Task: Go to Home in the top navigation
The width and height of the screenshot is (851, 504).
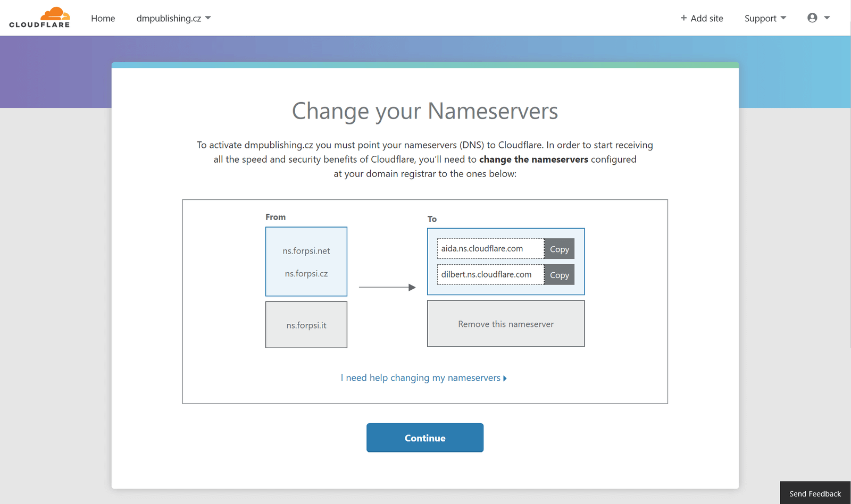Action: (103, 18)
